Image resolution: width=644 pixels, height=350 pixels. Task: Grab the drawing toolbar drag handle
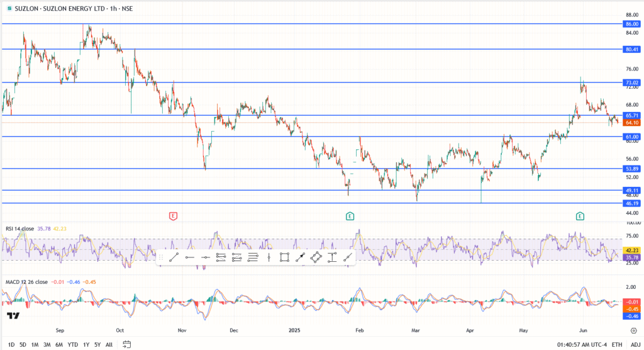(x=161, y=257)
